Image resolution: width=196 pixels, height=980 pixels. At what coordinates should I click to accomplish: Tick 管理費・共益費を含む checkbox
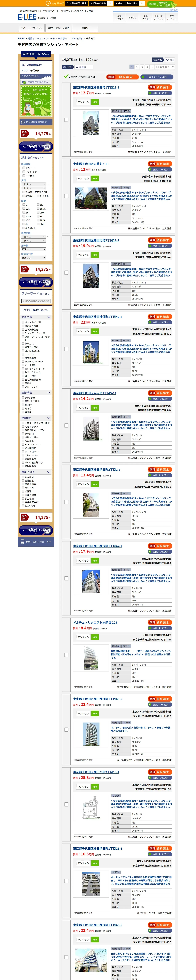(x=24, y=192)
